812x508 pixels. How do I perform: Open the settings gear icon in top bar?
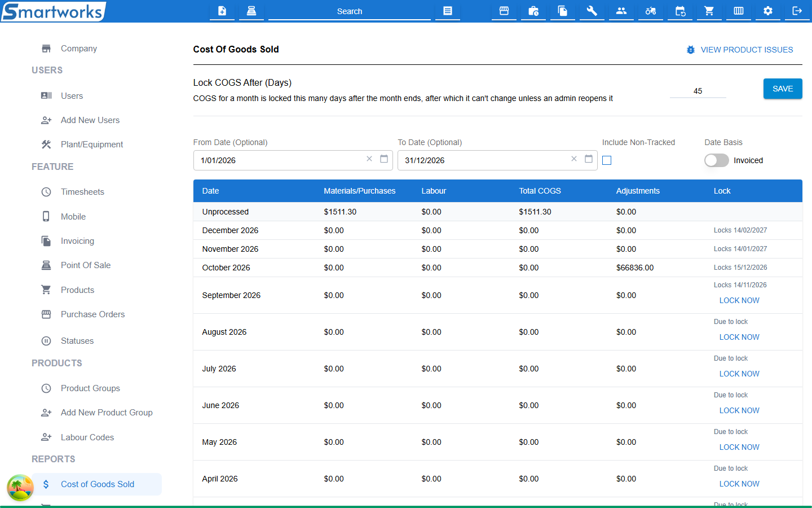(768, 11)
